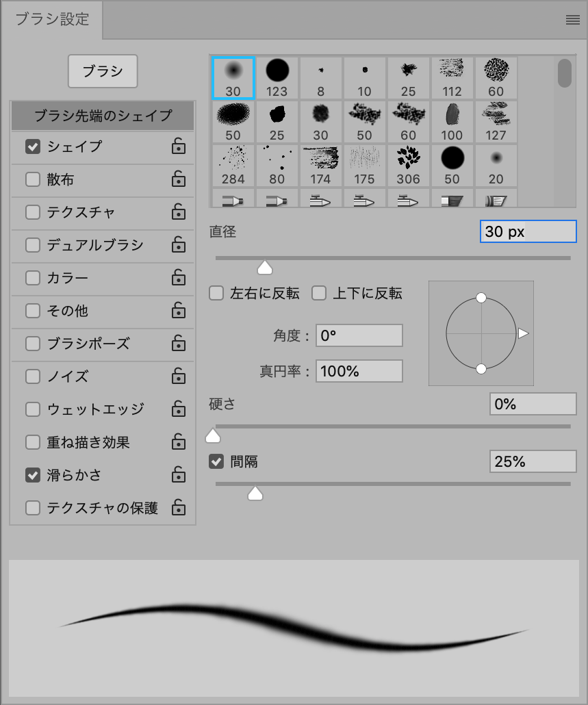Screen dimensions: 588x705
Task: Click the lock icon next to ノイズ
Action: click(178, 376)
